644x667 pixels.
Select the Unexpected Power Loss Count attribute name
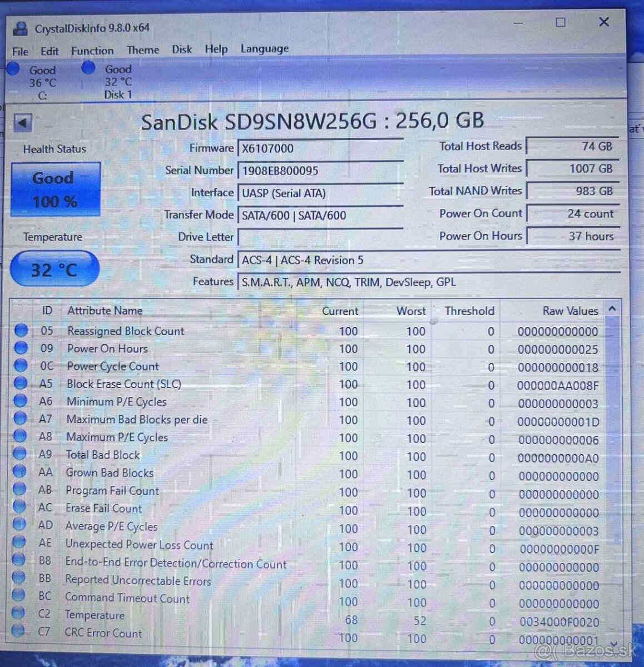(x=139, y=545)
